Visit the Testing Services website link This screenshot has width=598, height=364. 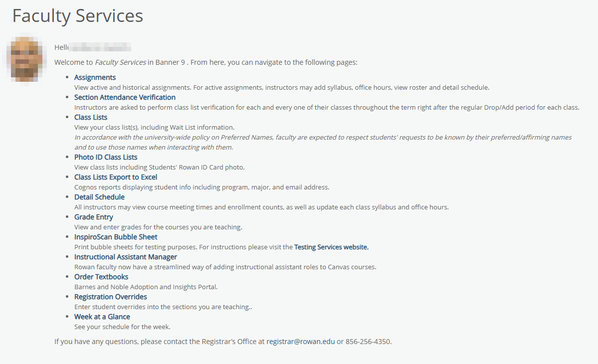[331, 247]
